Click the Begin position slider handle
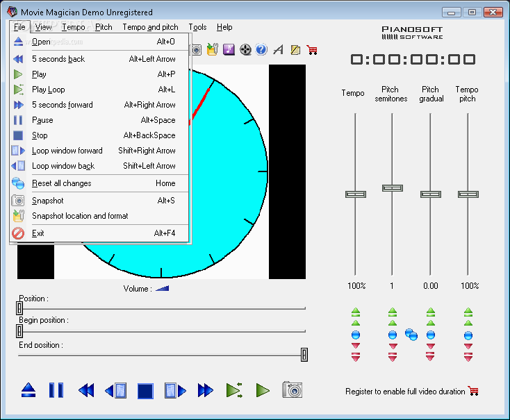This screenshot has width=510, height=420. 19,331
